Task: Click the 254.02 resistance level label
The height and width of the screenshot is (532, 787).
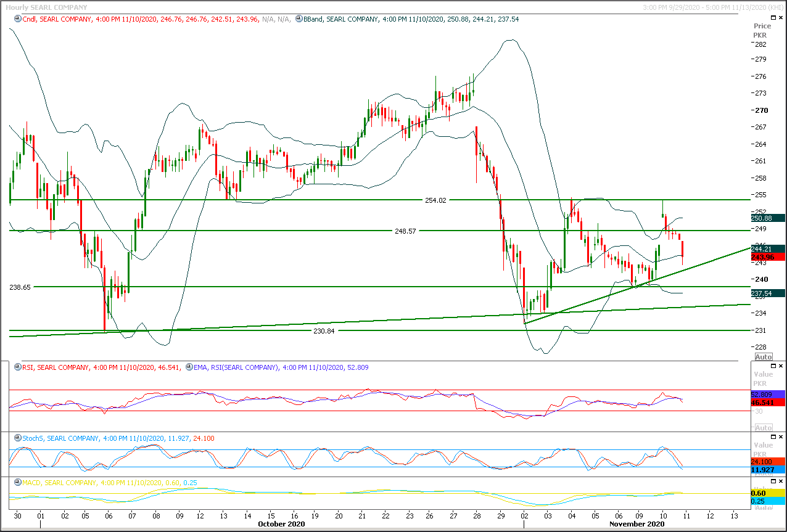Action: pos(435,200)
